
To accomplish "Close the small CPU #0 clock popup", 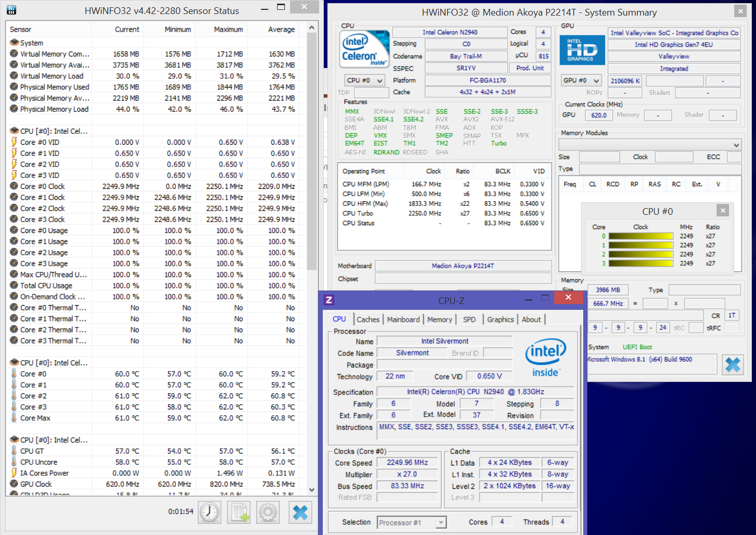I will (x=723, y=210).
